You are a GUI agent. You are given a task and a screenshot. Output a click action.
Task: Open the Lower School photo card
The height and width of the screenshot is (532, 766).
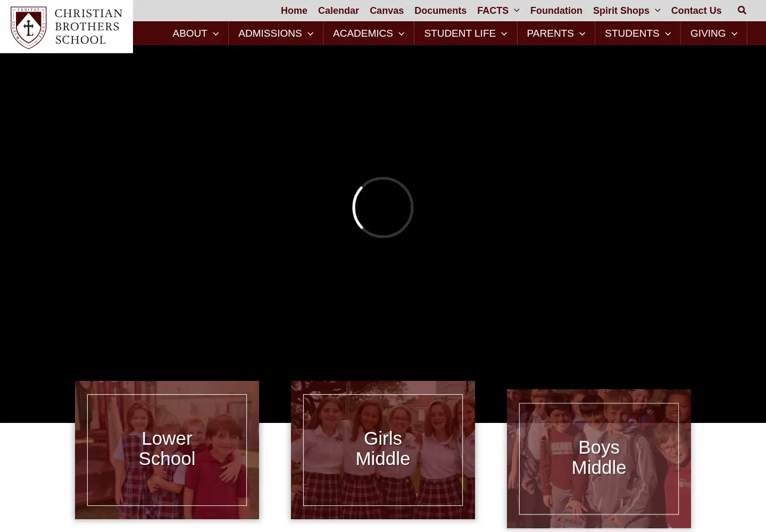(x=167, y=450)
